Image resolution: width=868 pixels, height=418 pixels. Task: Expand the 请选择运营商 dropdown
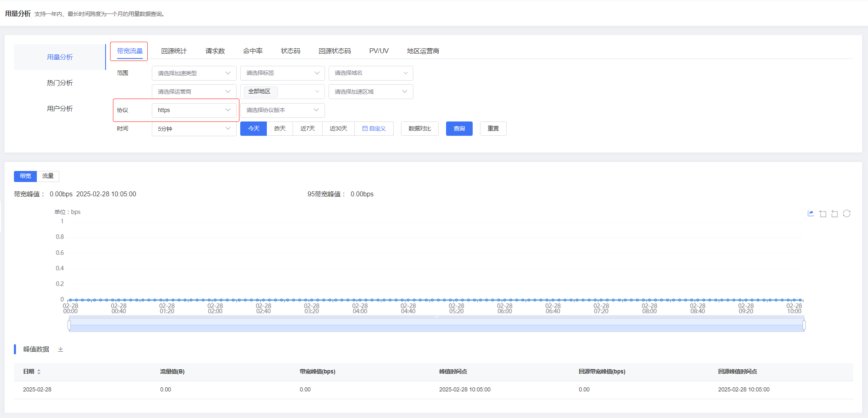(x=194, y=92)
